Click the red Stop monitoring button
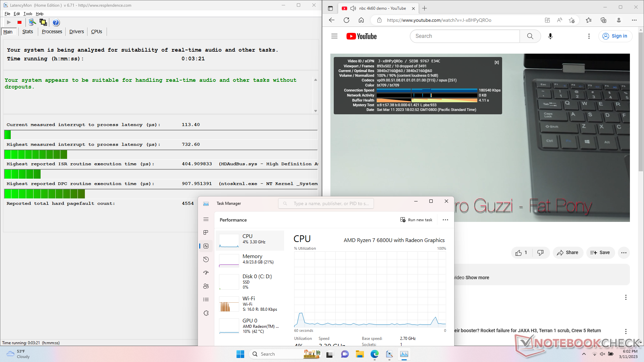 coord(19,22)
